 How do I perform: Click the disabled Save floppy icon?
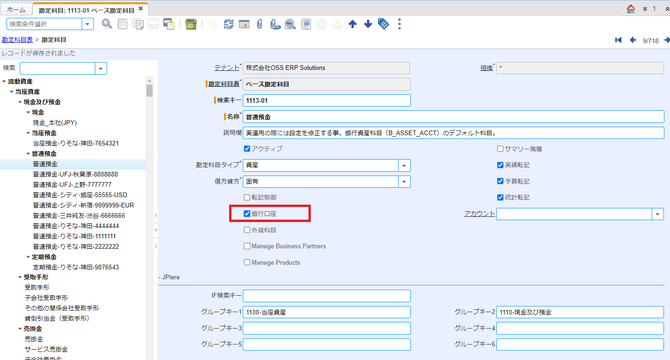click(x=153, y=24)
